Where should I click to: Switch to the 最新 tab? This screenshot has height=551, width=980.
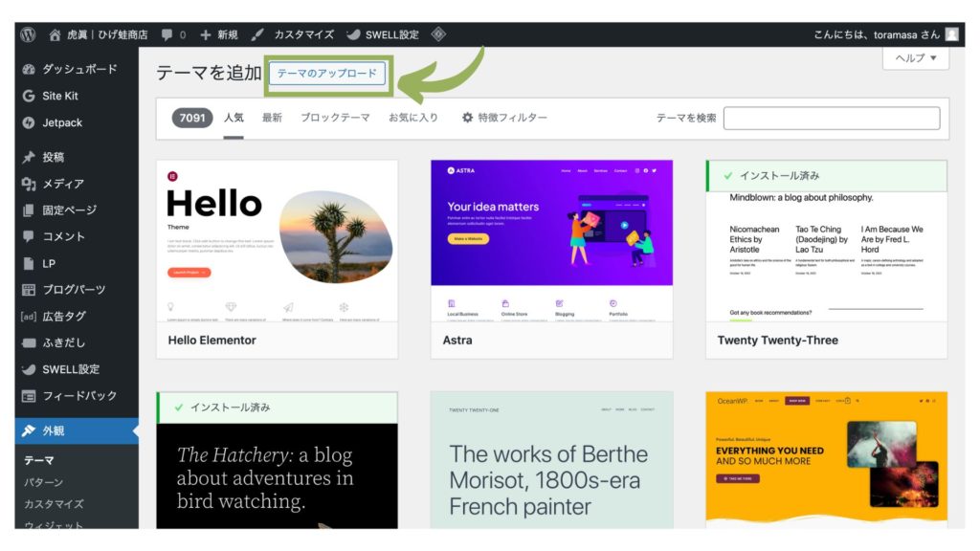[272, 118]
